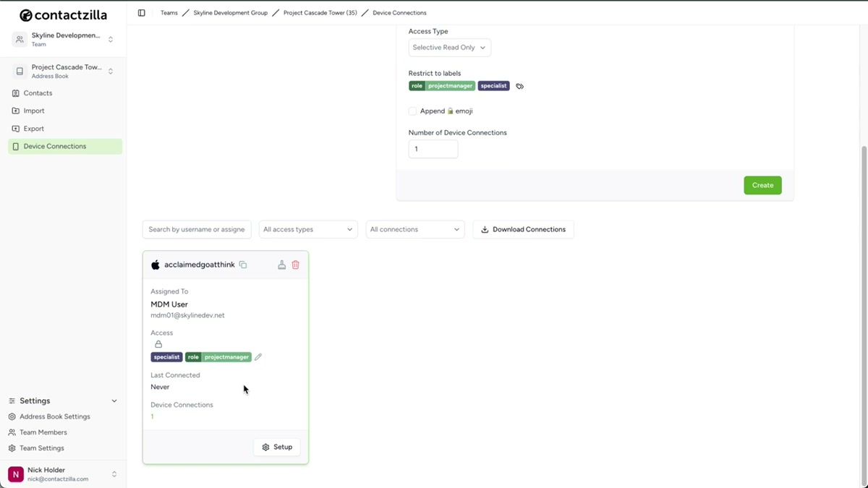
Task: Focus the search by username field
Action: 197,229
